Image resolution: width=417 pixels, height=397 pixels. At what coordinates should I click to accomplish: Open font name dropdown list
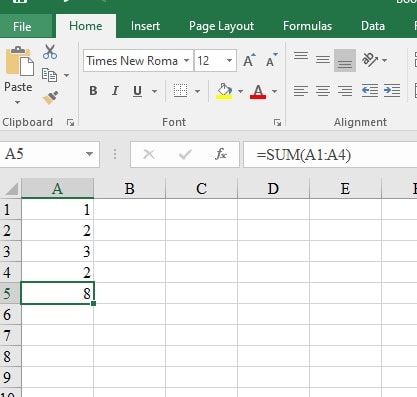click(187, 60)
